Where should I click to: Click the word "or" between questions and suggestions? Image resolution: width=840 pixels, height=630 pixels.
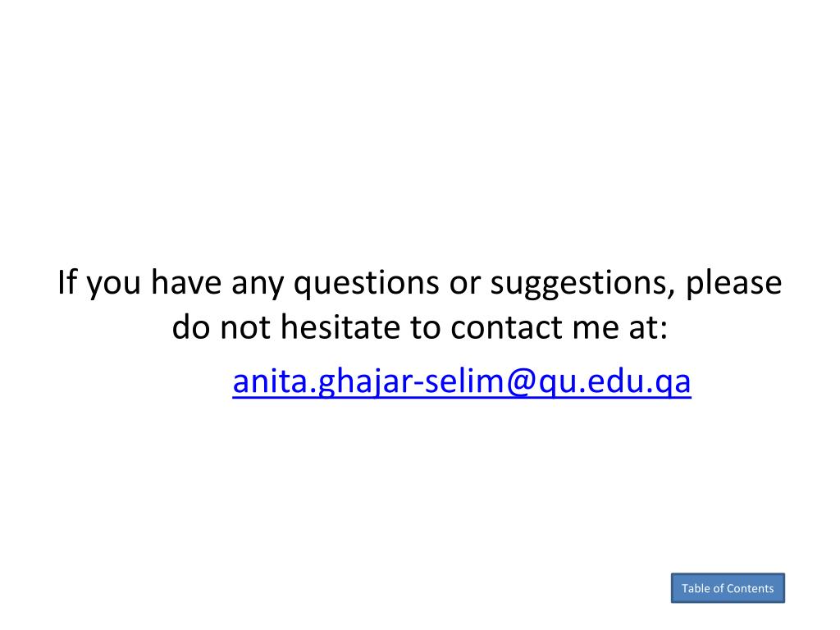pos(465,285)
